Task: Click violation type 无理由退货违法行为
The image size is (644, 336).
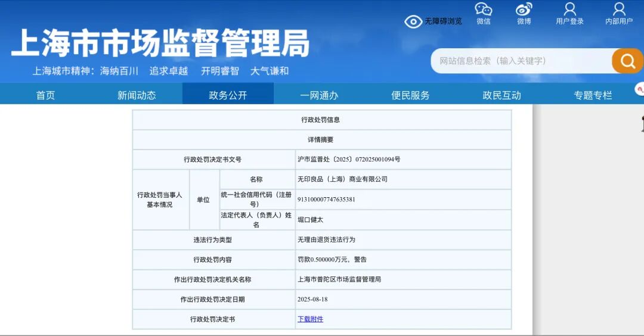Action: (326, 239)
